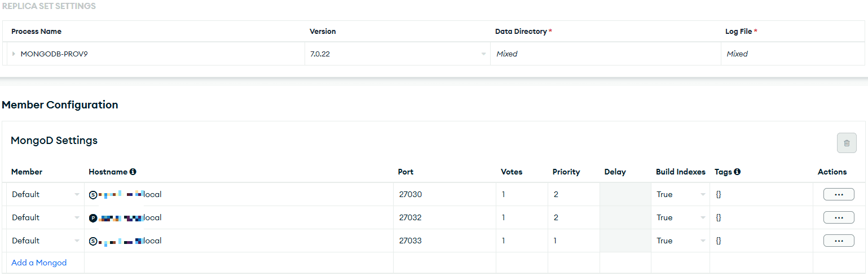Screen dimensions: 868x275
Task: Click the Log File Mixed field
Action: click(792, 54)
